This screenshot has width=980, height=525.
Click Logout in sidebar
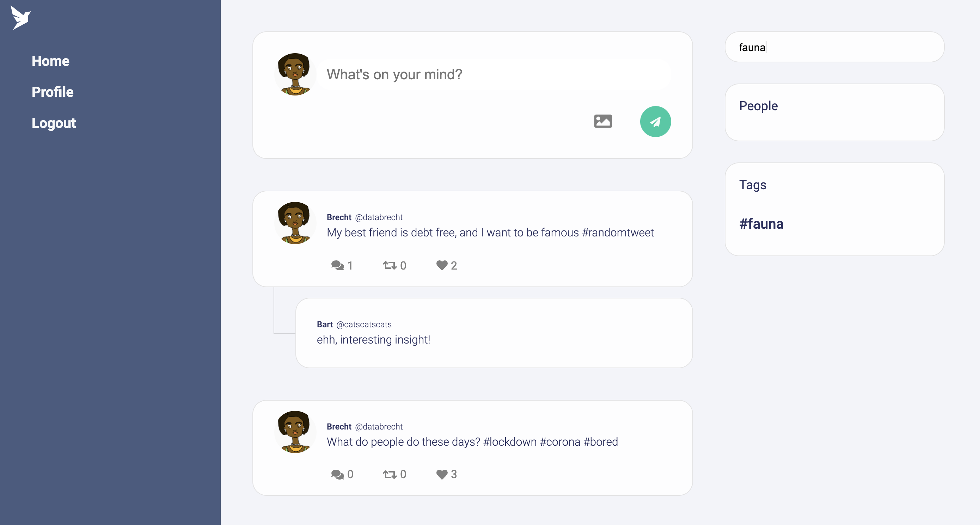(x=54, y=123)
